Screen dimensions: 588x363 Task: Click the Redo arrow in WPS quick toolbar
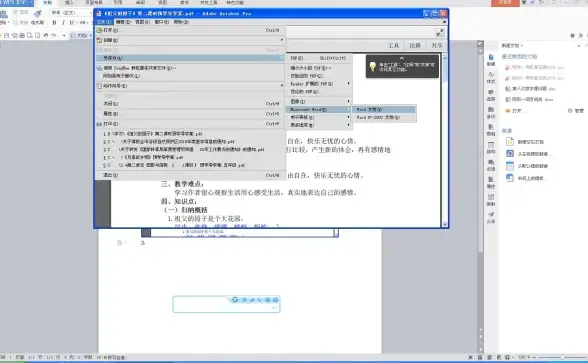(x=54, y=35)
